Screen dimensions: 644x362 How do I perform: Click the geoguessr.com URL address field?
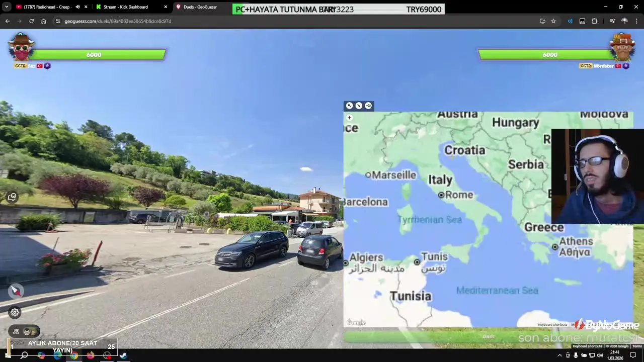point(118,21)
